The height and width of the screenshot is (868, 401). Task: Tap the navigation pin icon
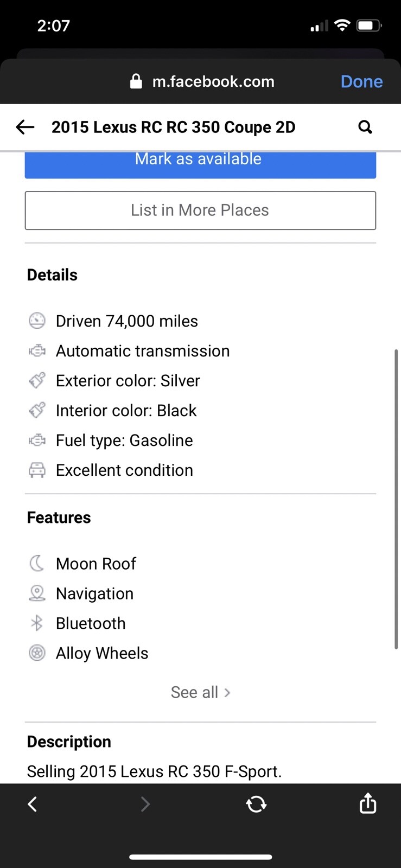point(37,593)
